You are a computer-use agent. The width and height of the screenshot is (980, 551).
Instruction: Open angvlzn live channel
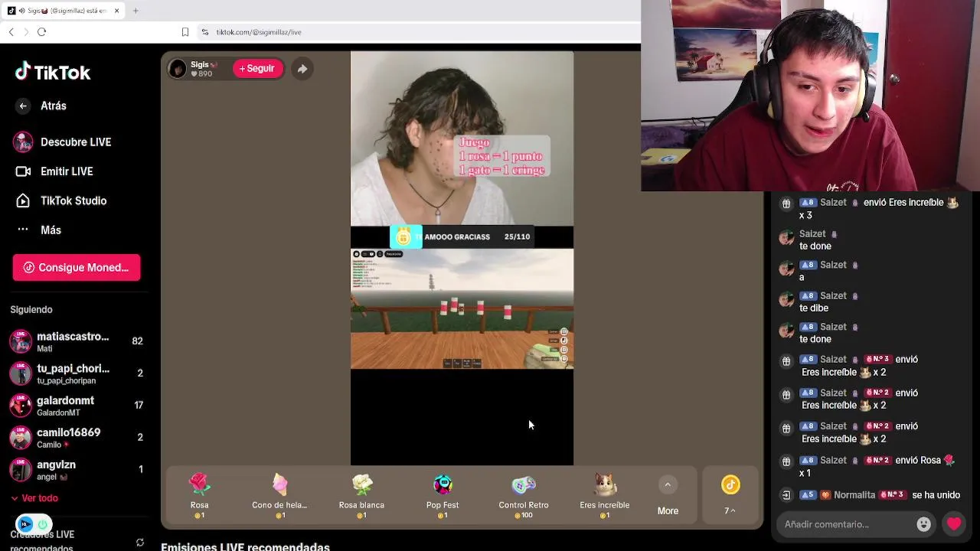tap(77, 470)
